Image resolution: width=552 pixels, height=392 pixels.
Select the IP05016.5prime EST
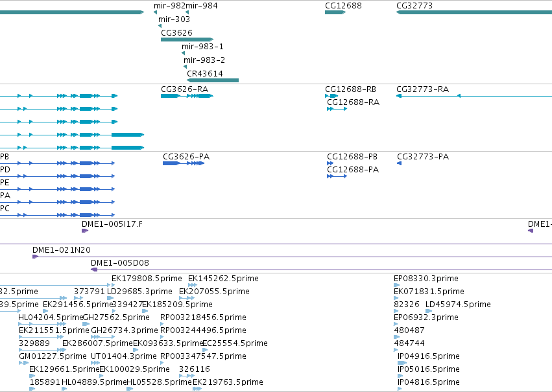pyautogui.click(x=400, y=376)
